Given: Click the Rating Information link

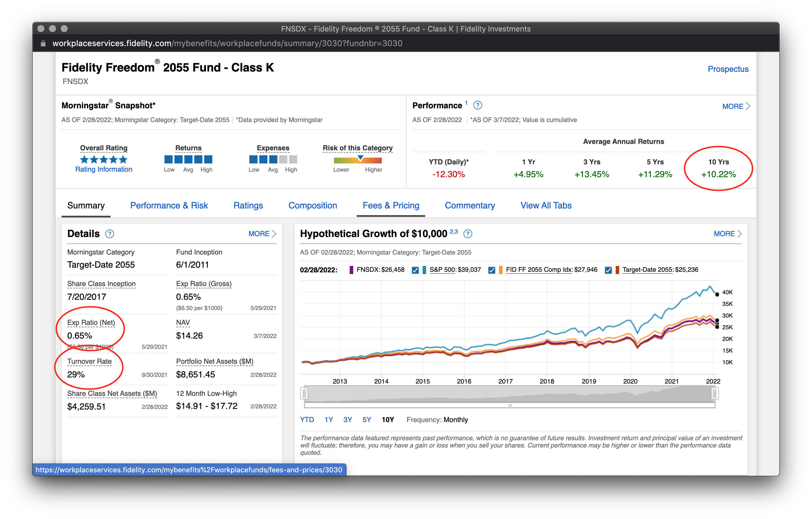Looking at the screenshot, I should click(104, 169).
